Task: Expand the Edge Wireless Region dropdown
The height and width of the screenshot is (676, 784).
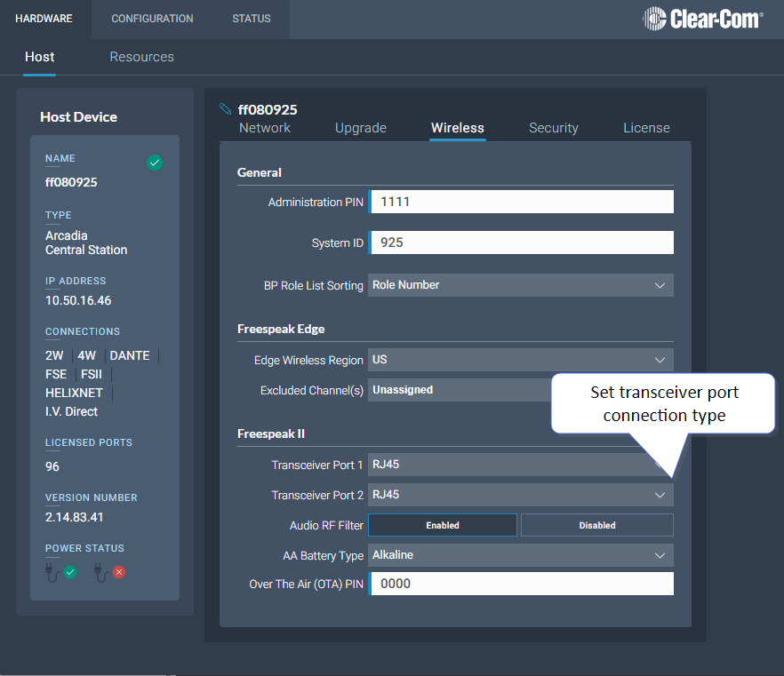Action: (520, 360)
